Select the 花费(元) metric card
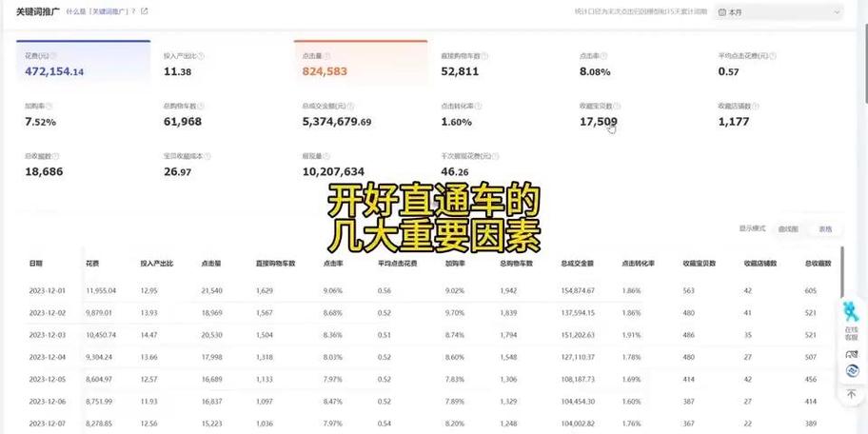The image size is (868, 434). (x=83, y=64)
